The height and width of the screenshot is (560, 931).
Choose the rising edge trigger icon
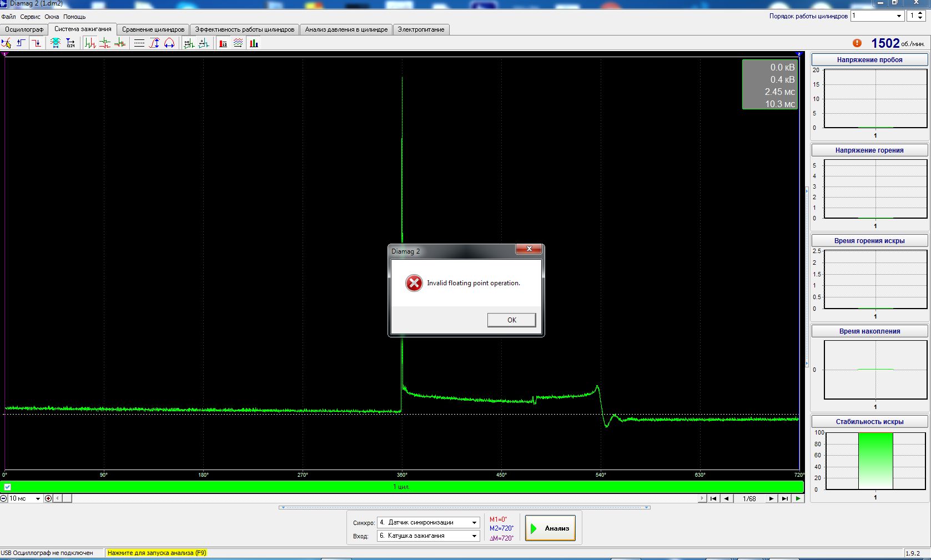tap(21, 43)
